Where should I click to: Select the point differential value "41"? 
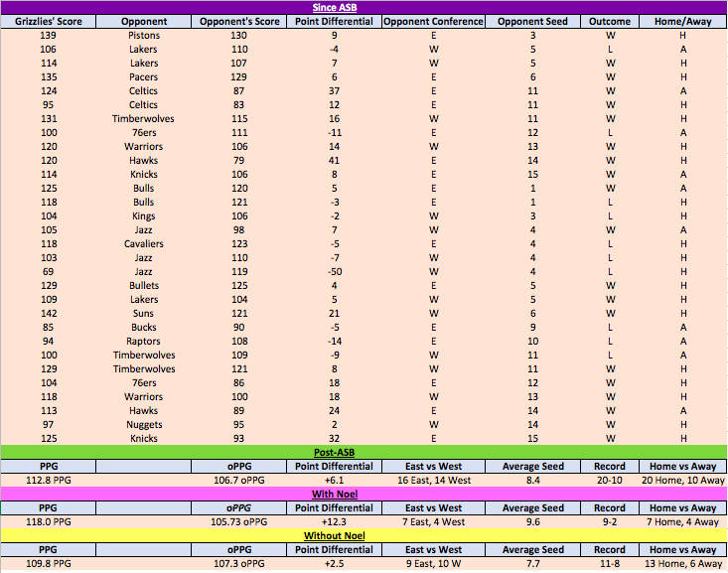335,161
